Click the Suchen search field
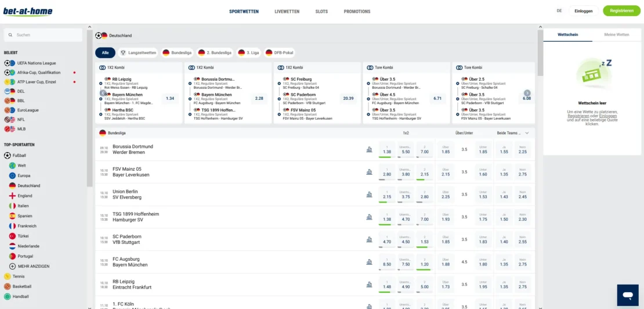The width and height of the screenshot is (644, 309). (43, 35)
